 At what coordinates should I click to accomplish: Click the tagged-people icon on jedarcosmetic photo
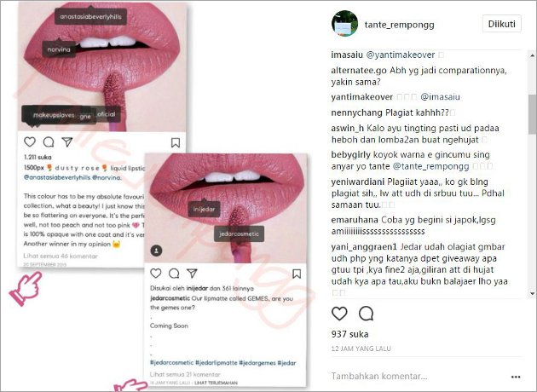[x=157, y=251]
